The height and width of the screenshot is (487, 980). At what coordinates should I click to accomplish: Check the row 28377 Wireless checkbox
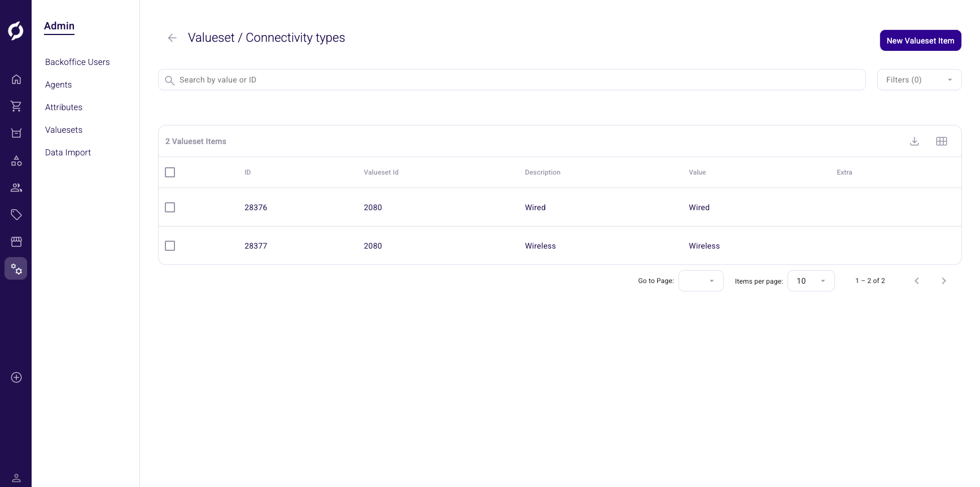170,246
